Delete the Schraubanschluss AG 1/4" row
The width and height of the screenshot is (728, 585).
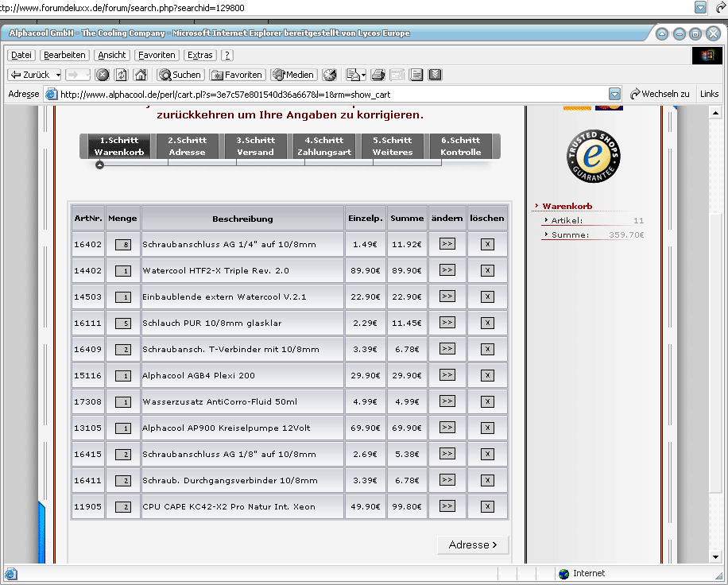487,244
